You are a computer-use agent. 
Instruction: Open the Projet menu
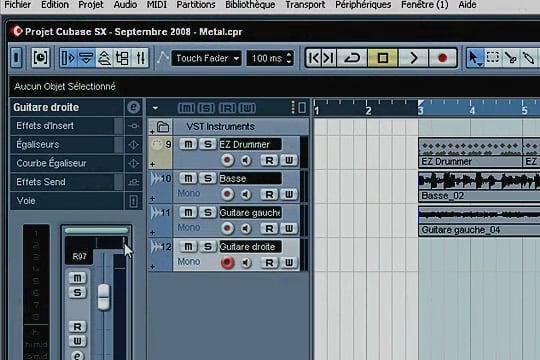91,5
